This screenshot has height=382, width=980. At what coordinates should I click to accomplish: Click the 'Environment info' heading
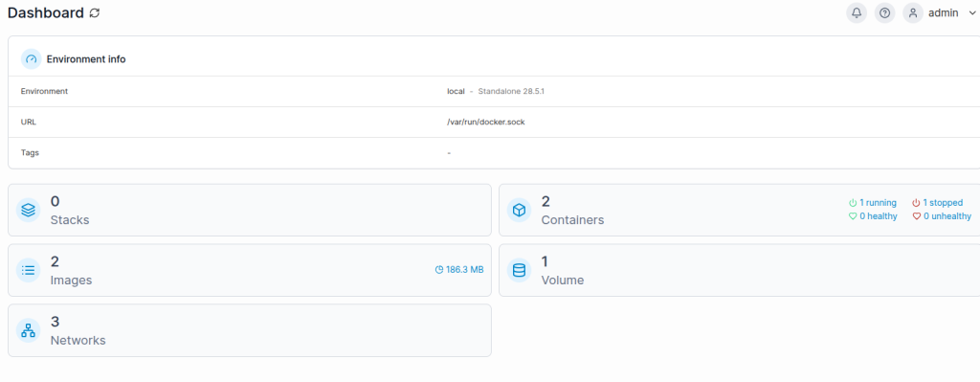pyautogui.click(x=86, y=59)
